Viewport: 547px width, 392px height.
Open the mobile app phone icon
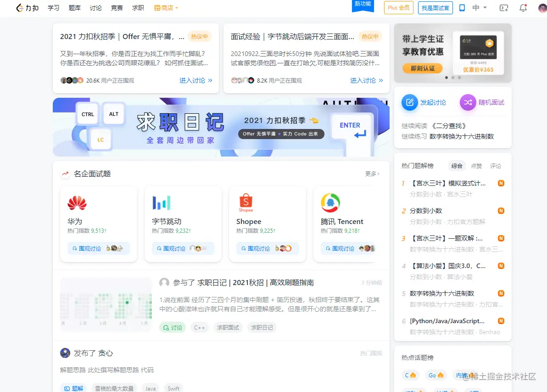[x=462, y=8]
